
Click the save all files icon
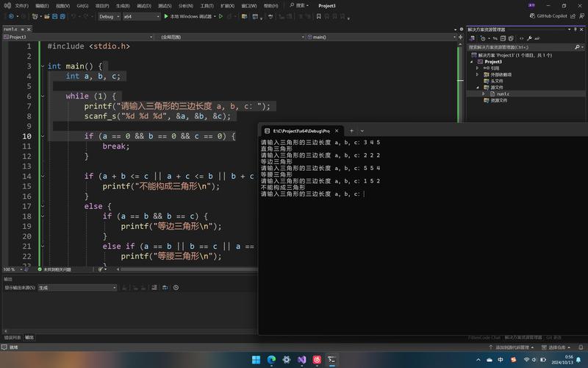pyautogui.click(x=62, y=16)
